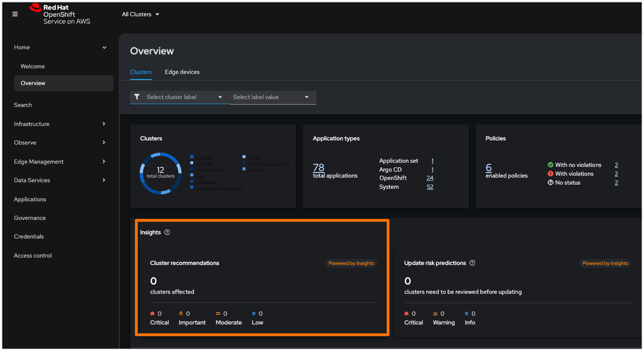Click the Red Hat logo

[35, 8]
